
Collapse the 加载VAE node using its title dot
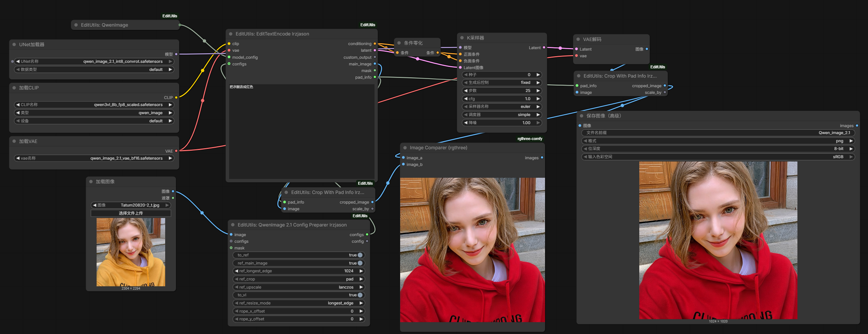[x=14, y=141]
